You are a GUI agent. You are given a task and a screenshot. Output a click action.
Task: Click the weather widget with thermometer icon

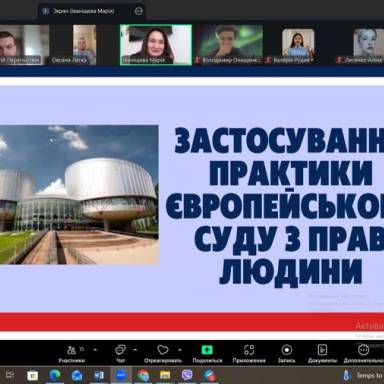363,375
